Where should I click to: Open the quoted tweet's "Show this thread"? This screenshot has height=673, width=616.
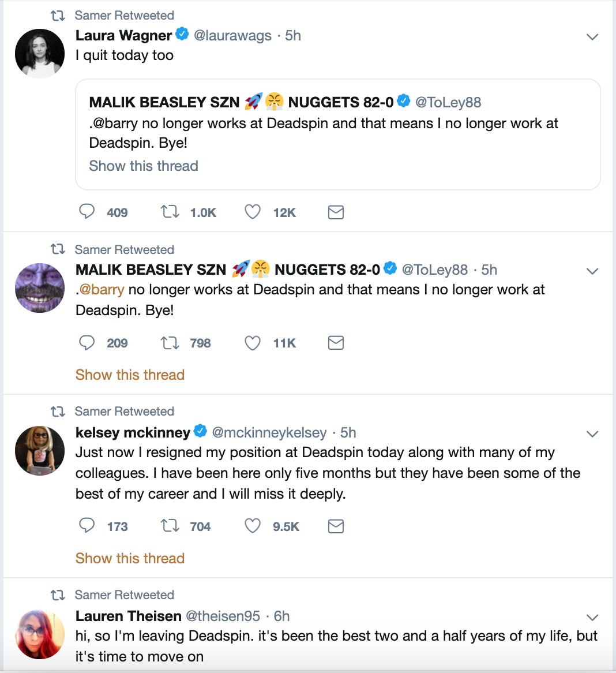144,166
